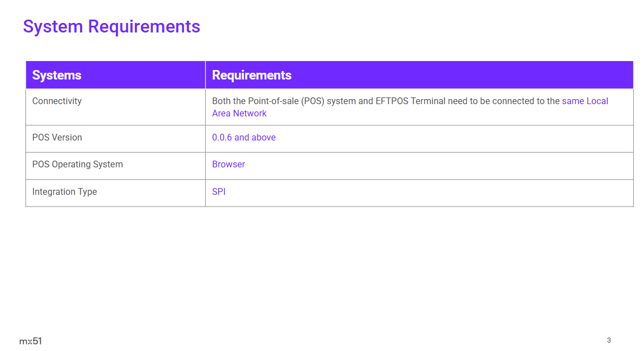Image resolution: width=644 pixels, height=351 pixels.
Task: Click the '0.0.6 and above' version text
Action: coord(243,138)
